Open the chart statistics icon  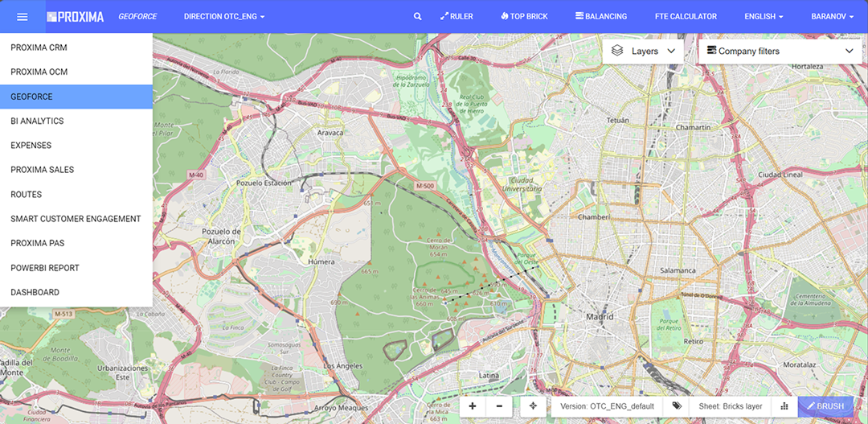784,406
